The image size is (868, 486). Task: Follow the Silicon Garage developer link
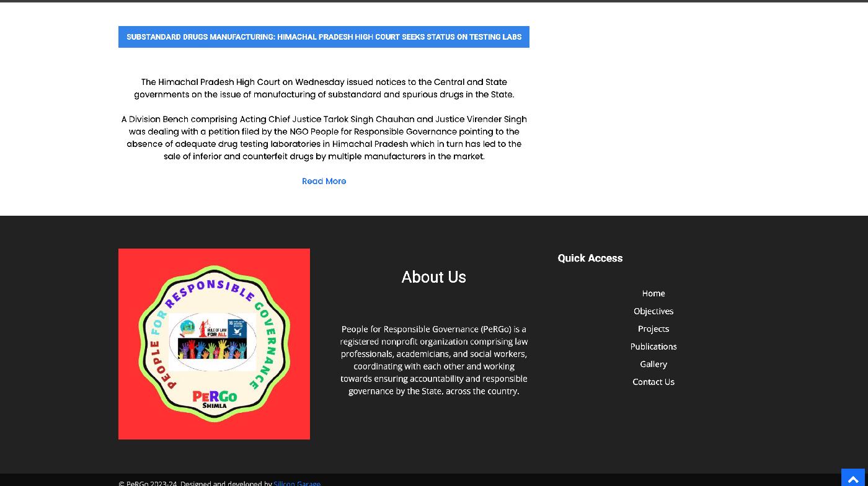[297, 483]
